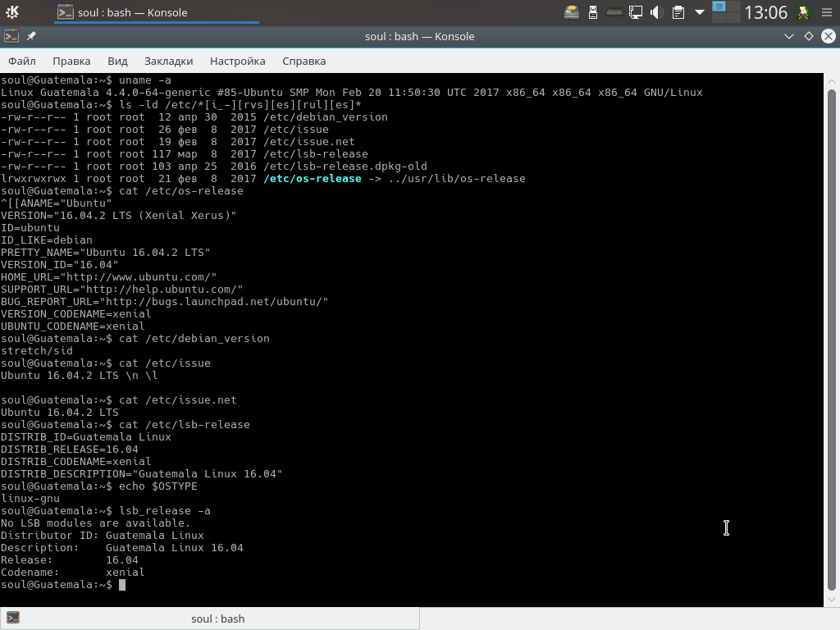This screenshot has width=840, height=630.
Task: Open the Справка menu
Action: point(304,61)
